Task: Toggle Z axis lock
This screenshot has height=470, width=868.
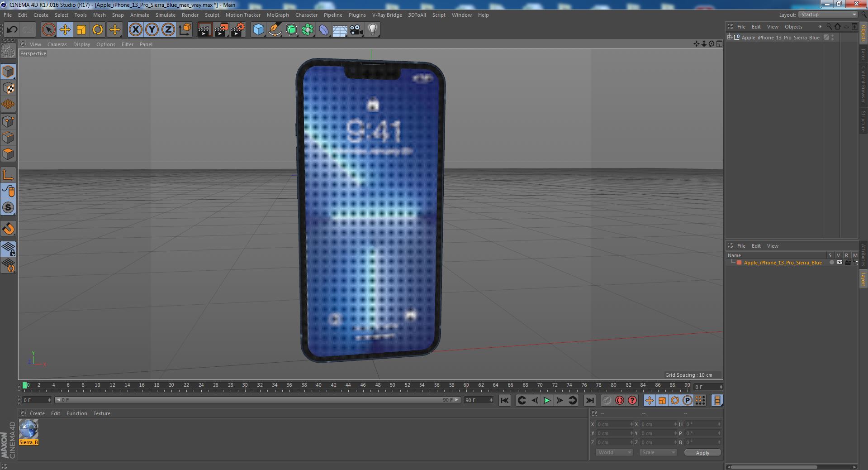Action: click(x=168, y=30)
